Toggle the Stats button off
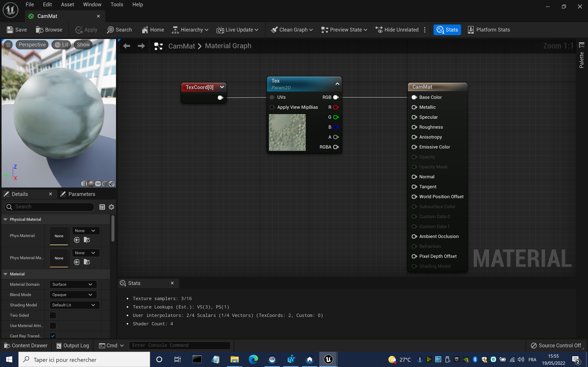Image resolution: width=588 pixels, height=367 pixels. coord(447,30)
